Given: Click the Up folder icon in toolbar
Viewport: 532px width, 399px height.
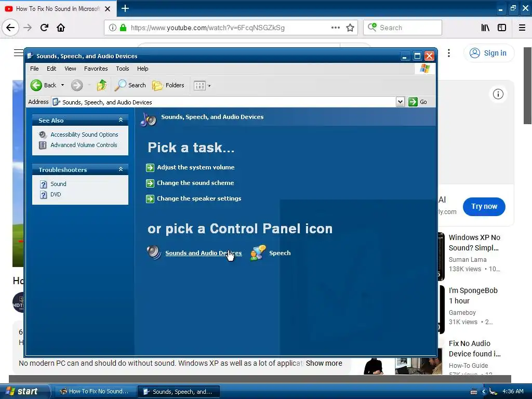Looking at the screenshot, I should pos(101,85).
